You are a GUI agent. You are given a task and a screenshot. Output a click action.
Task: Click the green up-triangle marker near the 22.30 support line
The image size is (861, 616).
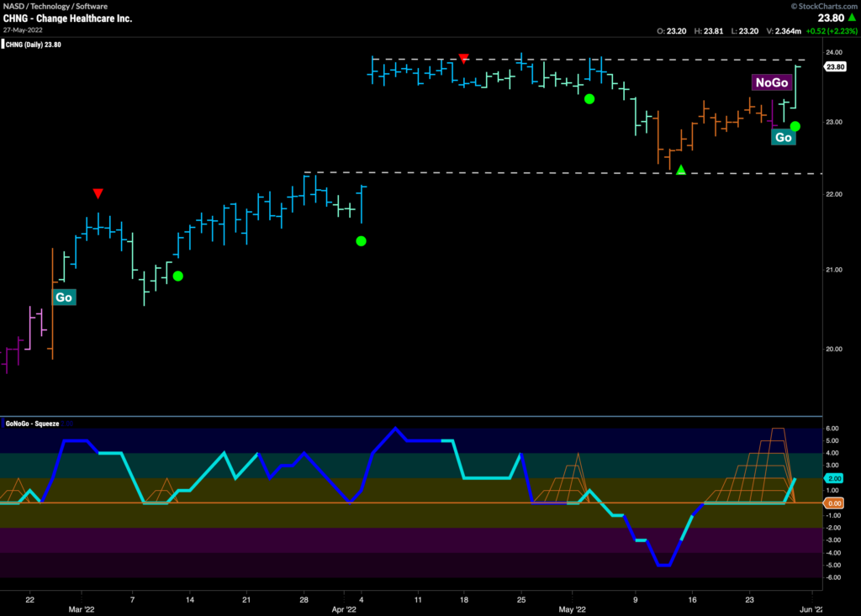[681, 171]
